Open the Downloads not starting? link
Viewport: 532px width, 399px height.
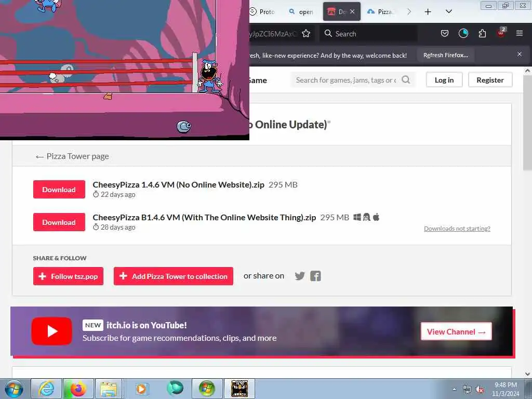(457, 229)
